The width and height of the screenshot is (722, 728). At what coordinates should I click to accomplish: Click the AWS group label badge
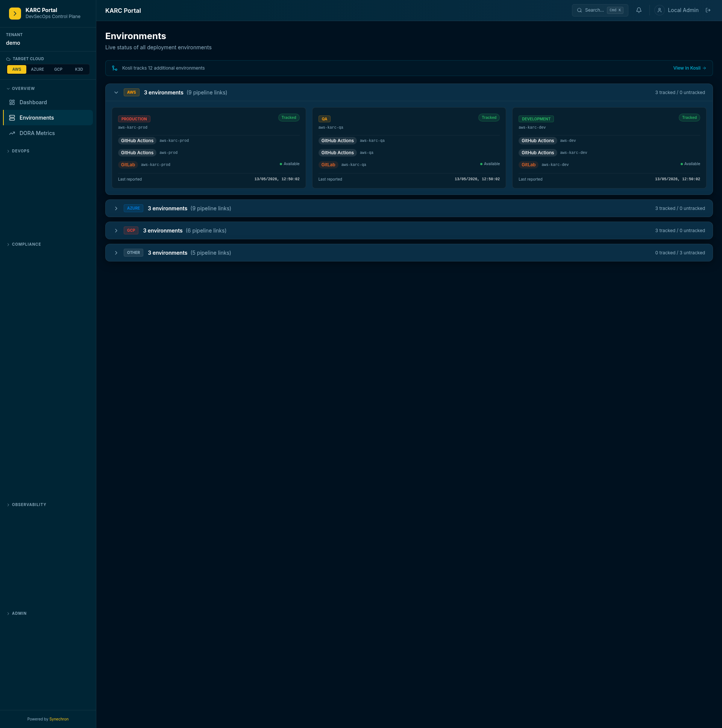click(x=132, y=92)
